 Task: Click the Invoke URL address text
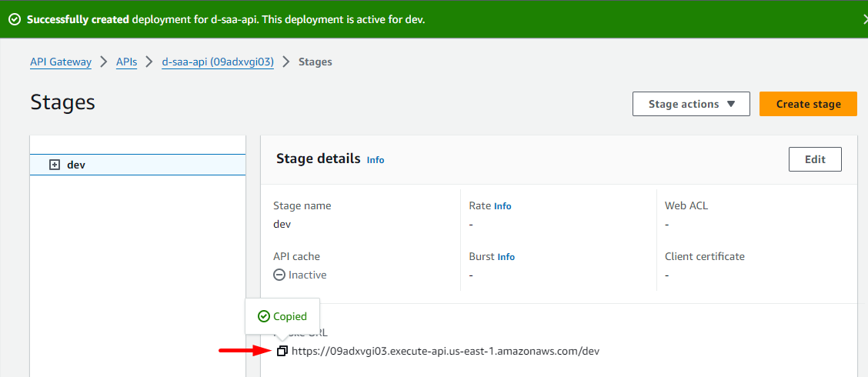445,352
